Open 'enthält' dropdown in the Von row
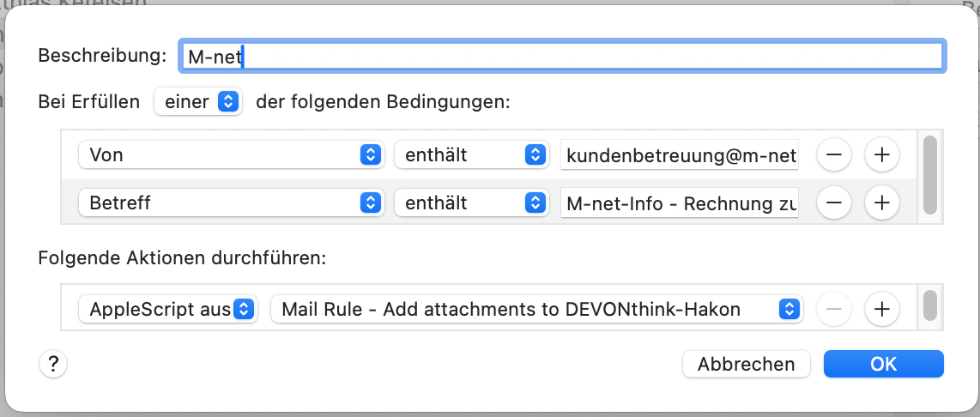The width and height of the screenshot is (980, 417). [470, 155]
